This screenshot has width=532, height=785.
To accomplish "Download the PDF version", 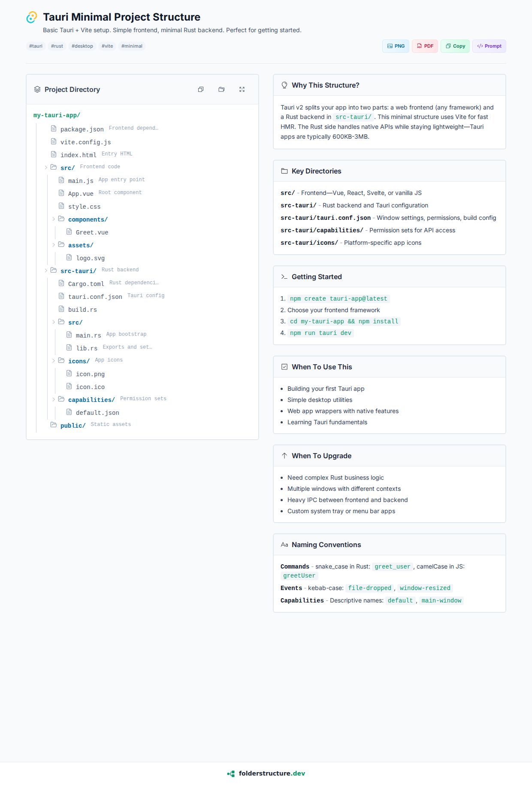I will [x=425, y=46].
